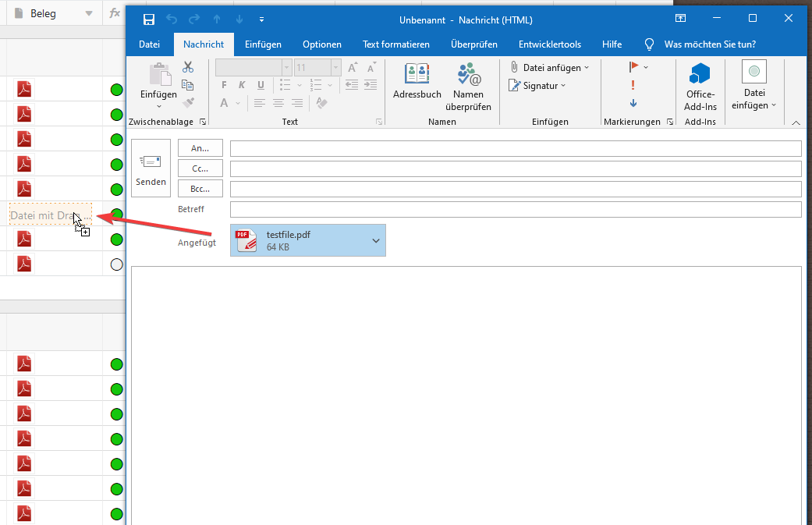Click in the message body area
The image size is (812, 525).
[466, 396]
